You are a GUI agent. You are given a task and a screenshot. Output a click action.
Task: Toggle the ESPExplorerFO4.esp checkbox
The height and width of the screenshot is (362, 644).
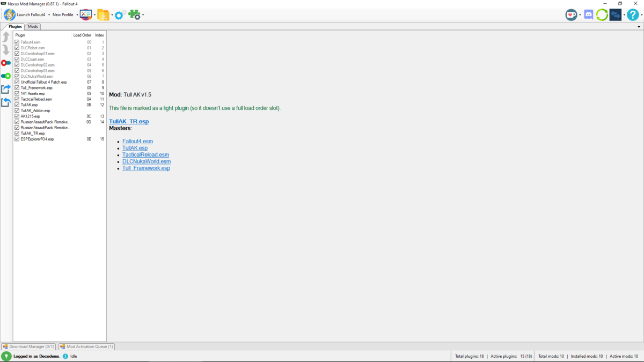(x=17, y=139)
